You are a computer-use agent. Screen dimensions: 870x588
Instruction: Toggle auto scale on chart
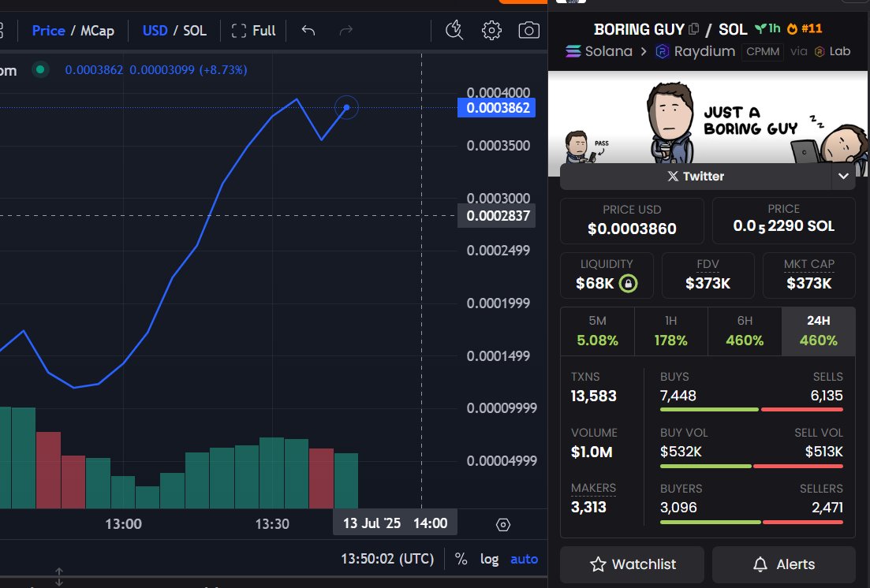point(524,559)
